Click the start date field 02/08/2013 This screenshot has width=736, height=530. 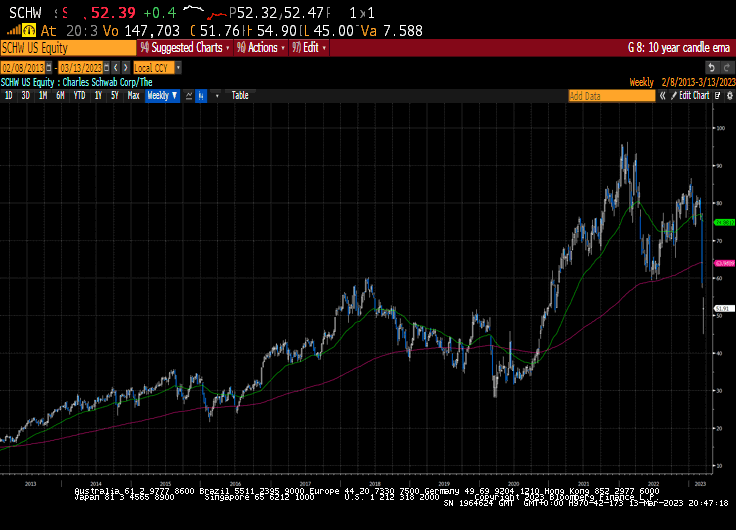coord(23,68)
